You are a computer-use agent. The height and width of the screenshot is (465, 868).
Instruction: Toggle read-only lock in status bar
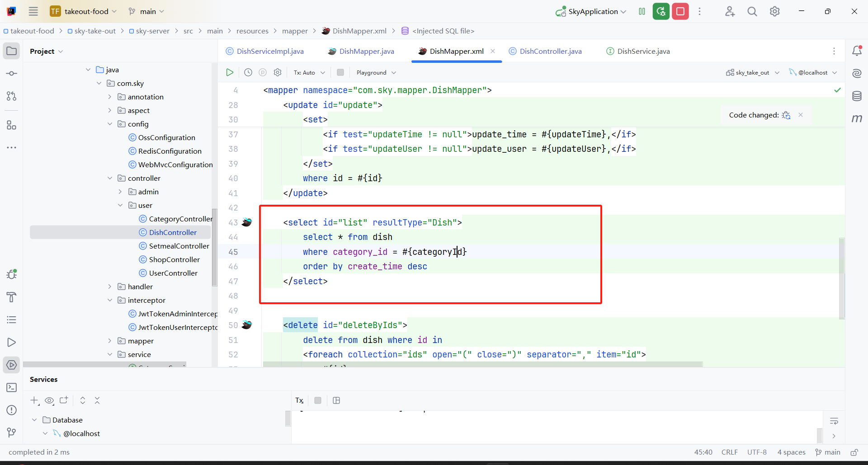tap(854, 452)
